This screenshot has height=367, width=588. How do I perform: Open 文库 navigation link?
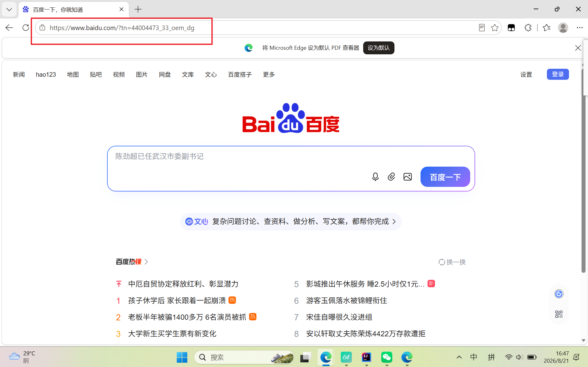(x=188, y=75)
